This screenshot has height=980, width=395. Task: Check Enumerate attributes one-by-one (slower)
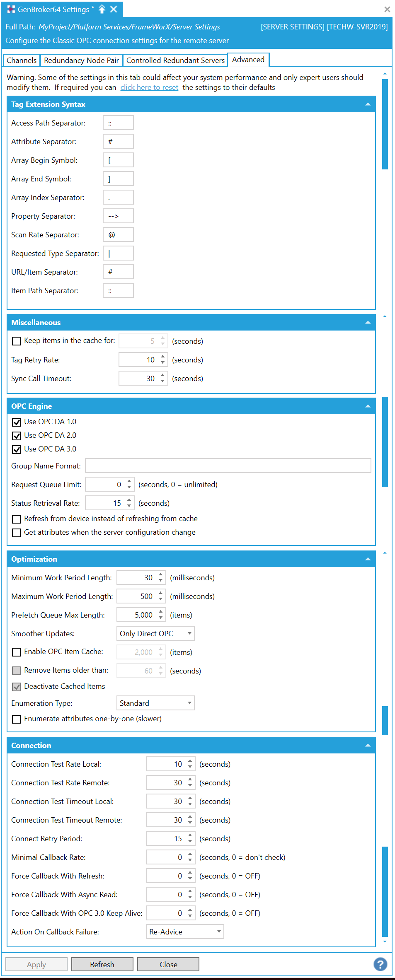(17, 719)
